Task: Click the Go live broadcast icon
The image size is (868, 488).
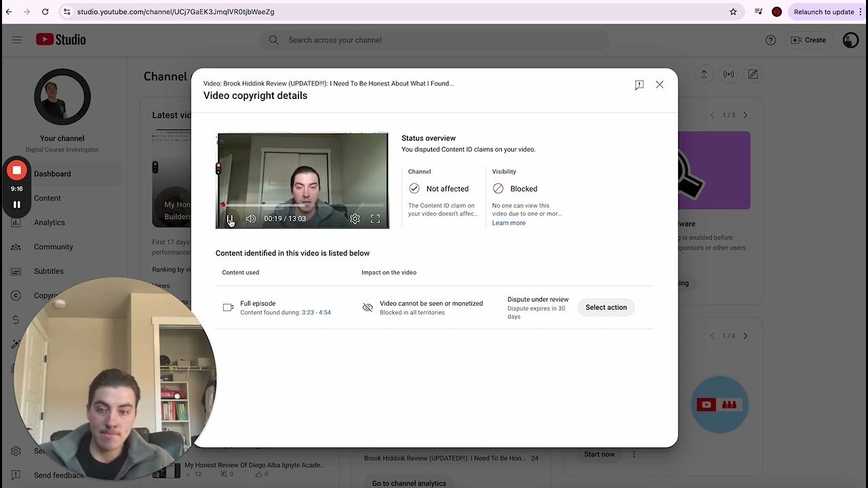Action: click(728, 74)
